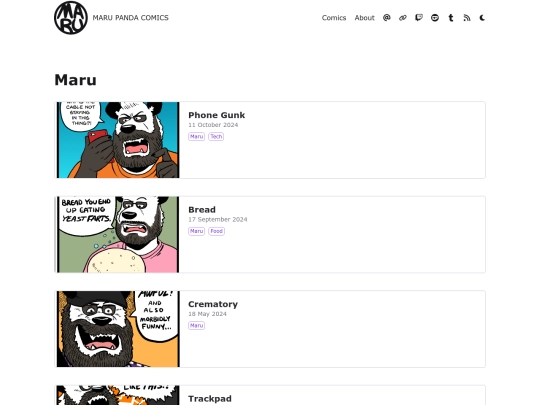The image size is (540, 405).
Task: Open the About page
Action: point(364,18)
